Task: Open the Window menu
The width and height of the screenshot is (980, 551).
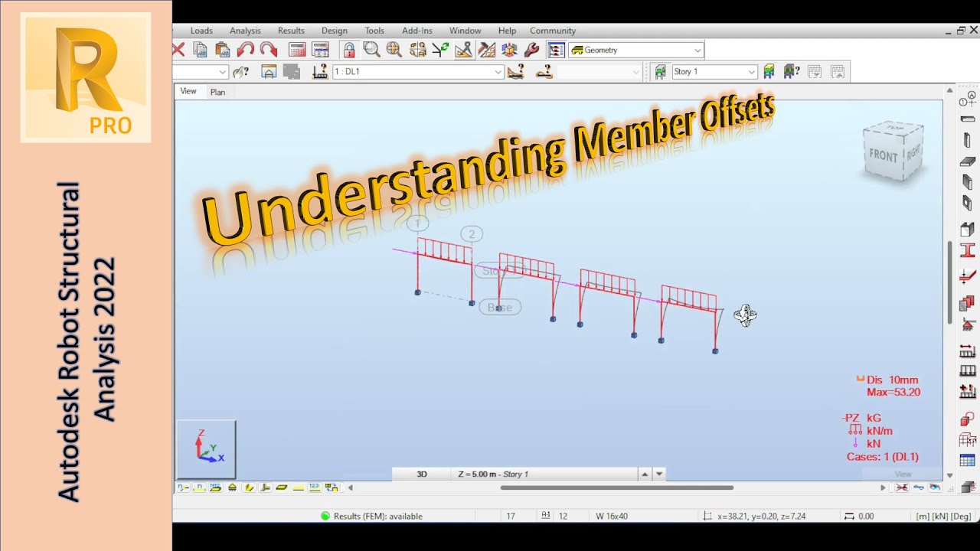Action: point(465,31)
